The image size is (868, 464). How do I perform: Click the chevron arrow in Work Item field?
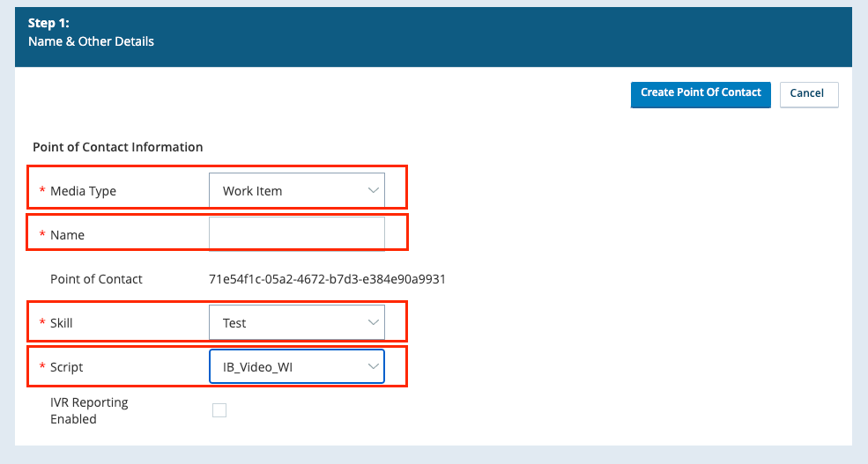(373, 190)
